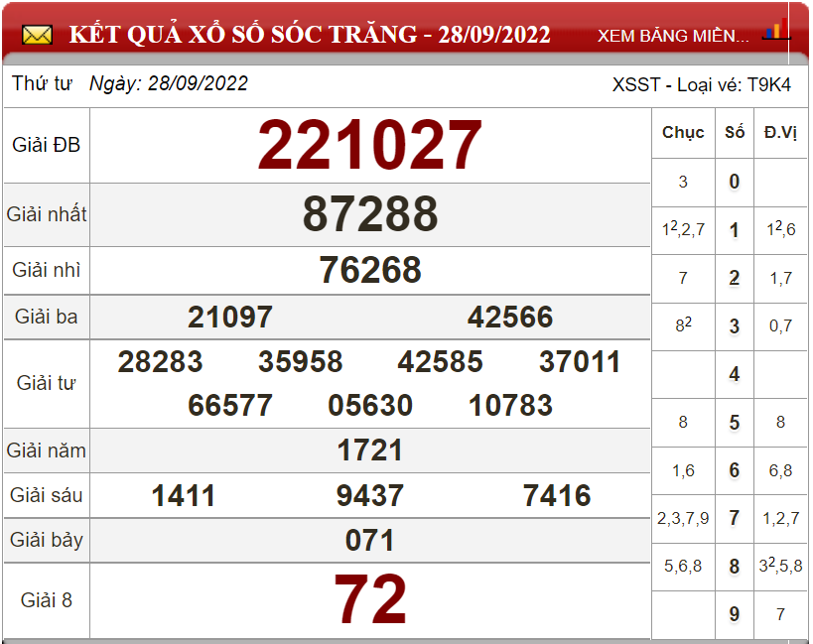Click second prize number 76268
Viewport: 813px width, 644px height.
click(370, 270)
